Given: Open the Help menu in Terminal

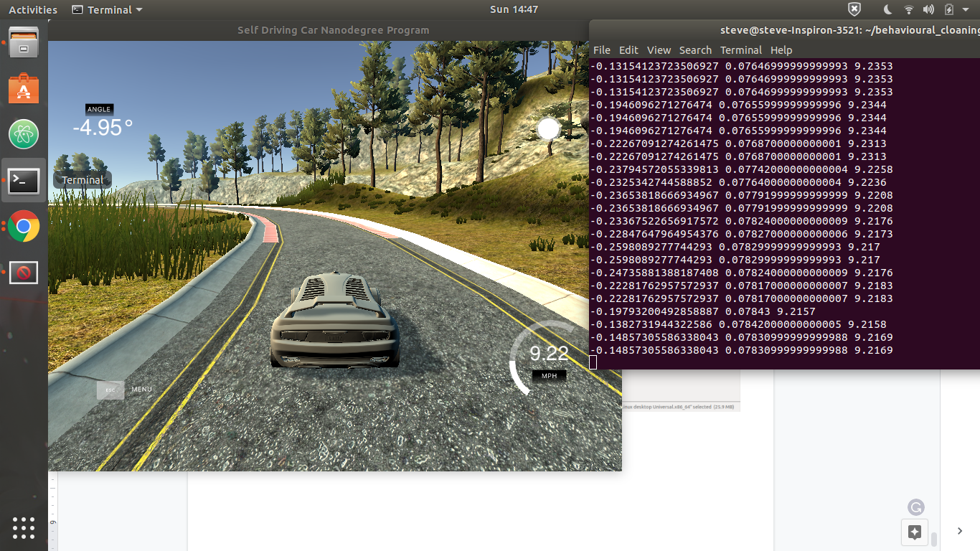Looking at the screenshot, I should [781, 50].
